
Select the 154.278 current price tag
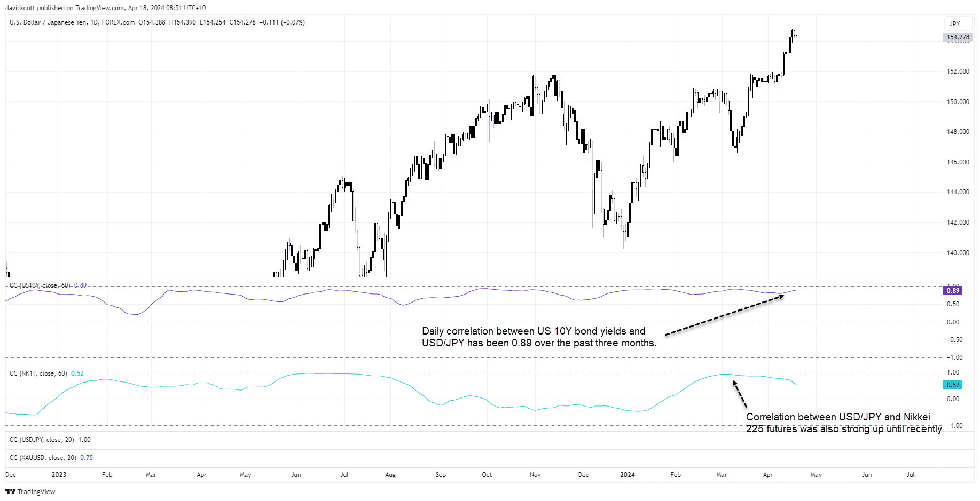(958, 37)
